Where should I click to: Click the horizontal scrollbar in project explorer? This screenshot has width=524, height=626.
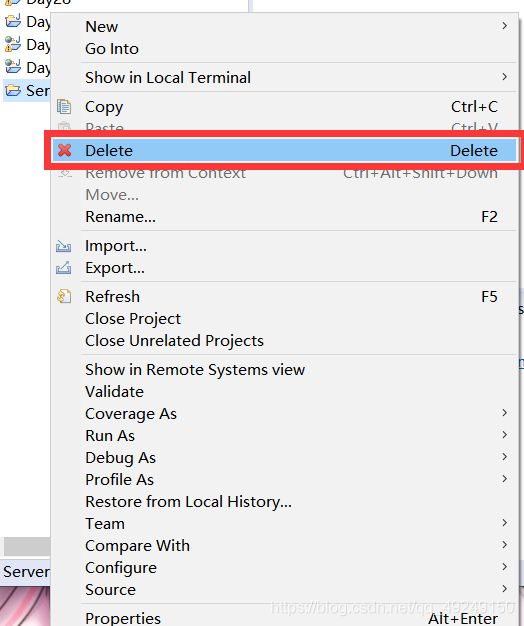pyautogui.click(x=27, y=547)
